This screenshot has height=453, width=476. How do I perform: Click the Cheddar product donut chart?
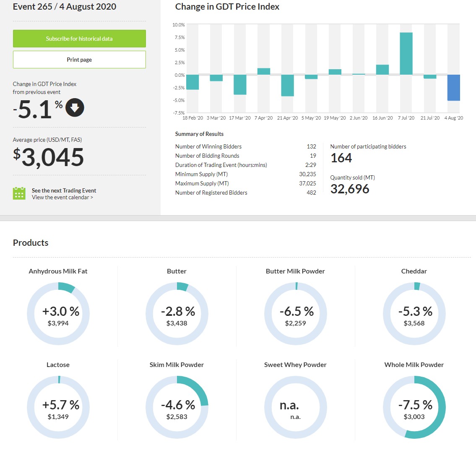coord(414,314)
